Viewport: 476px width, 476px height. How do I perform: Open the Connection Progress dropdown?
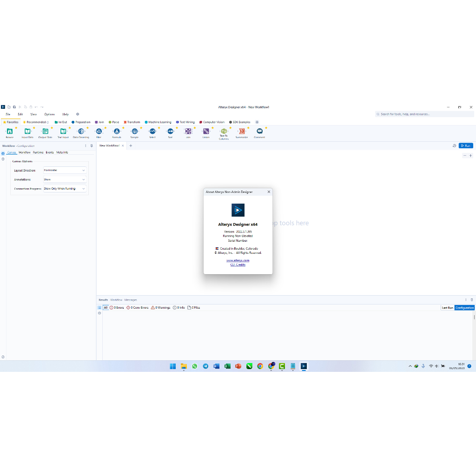[65, 189]
